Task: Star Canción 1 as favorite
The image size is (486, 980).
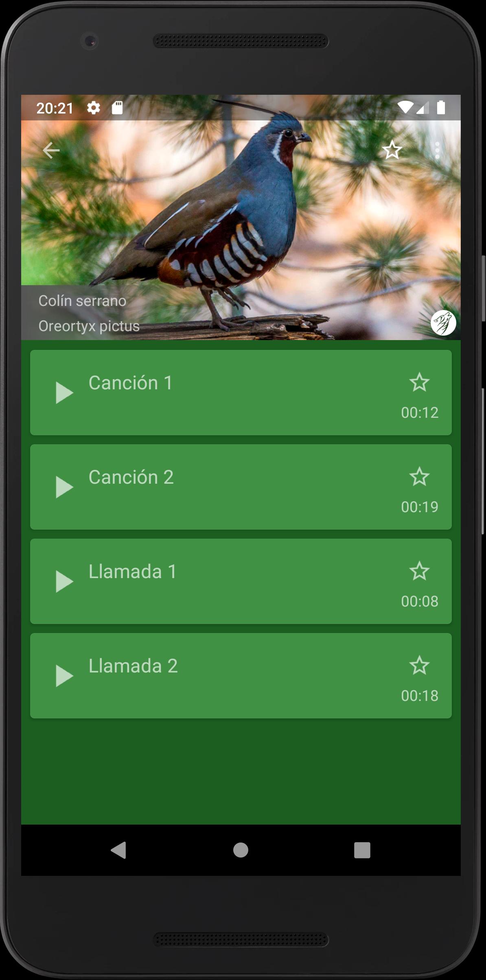Action: (x=419, y=382)
